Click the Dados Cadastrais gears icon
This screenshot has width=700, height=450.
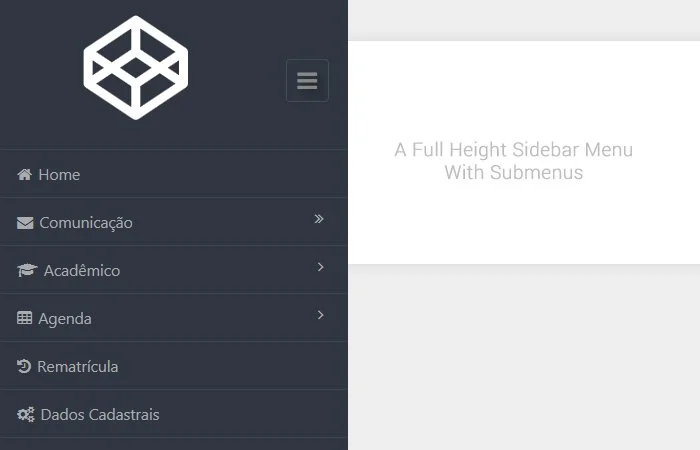pos(25,414)
